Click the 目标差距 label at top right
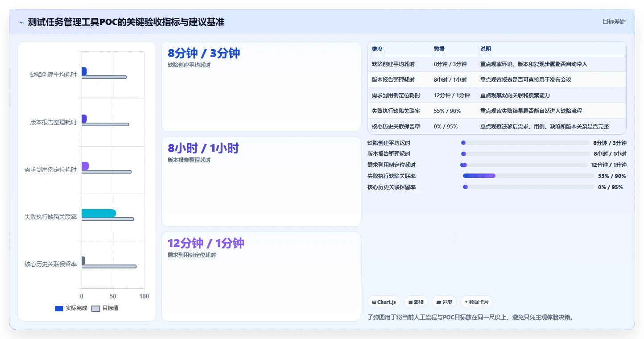The height and width of the screenshot is (339, 644). [x=614, y=21]
